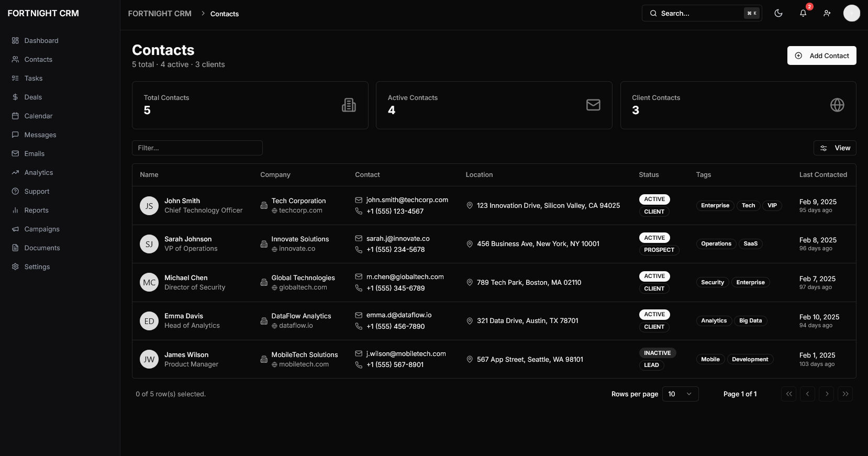This screenshot has width=868, height=456.
Task: Click the INACTIVE status badge for James Wilson
Action: [658, 353]
